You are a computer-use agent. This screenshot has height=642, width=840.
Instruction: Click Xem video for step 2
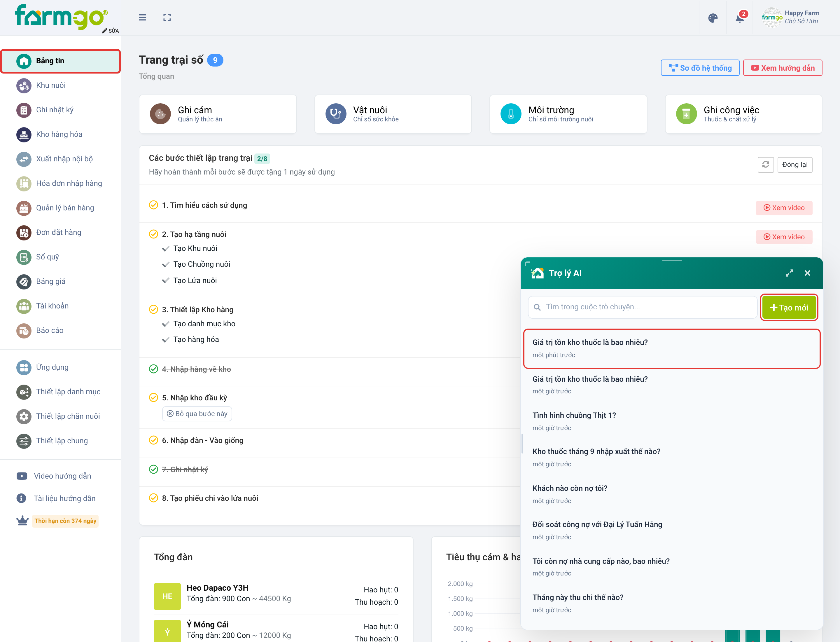click(784, 237)
